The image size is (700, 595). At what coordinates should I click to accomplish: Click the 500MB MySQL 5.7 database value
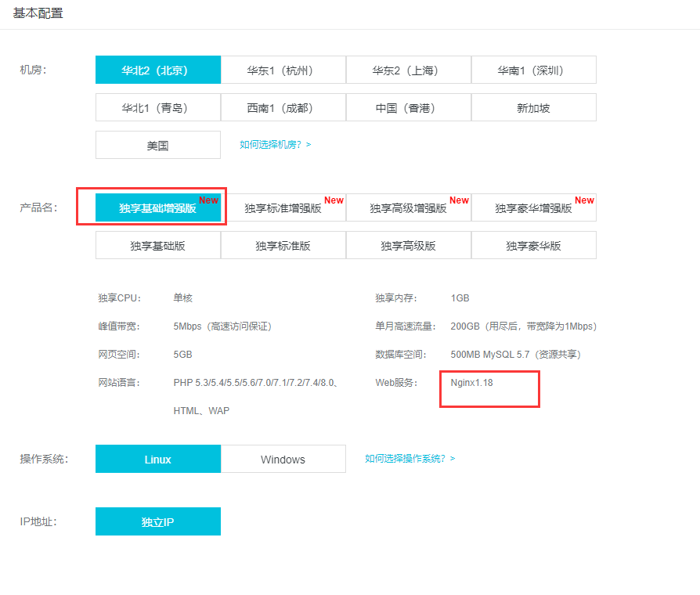[x=516, y=355]
